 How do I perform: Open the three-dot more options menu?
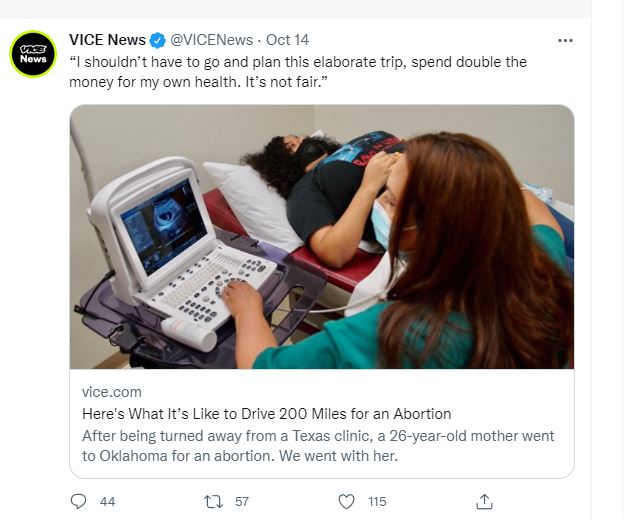pyautogui.click(x=565, y=40)
